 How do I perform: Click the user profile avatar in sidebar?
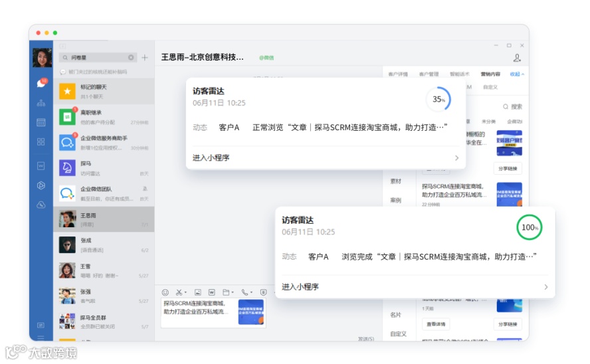(x=42, y=58)
